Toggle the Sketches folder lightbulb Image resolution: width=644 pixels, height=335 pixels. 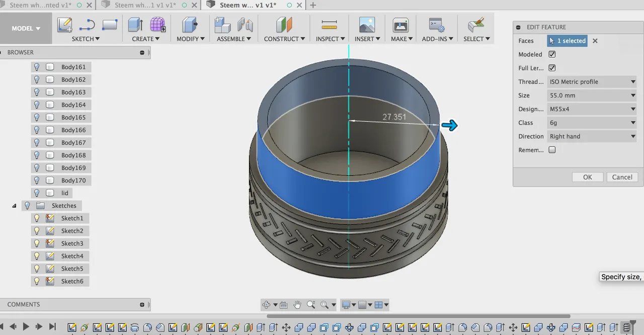(x=27, y=205)
